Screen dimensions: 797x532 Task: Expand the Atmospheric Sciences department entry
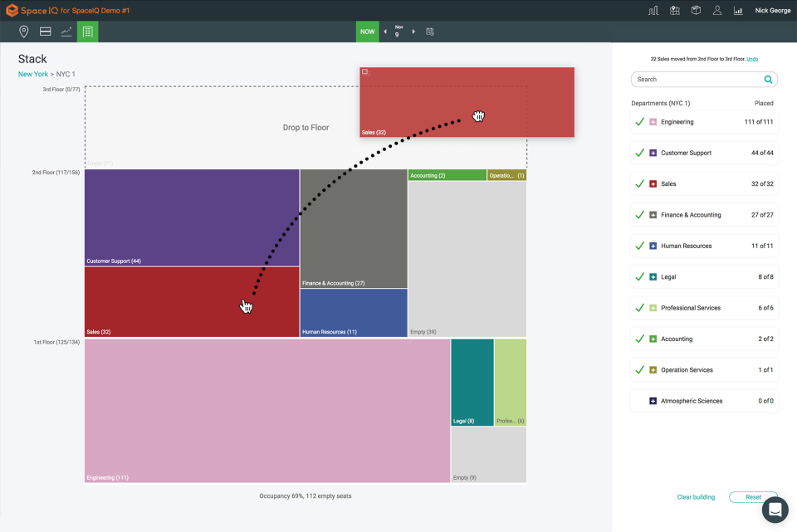coord(651,401)
